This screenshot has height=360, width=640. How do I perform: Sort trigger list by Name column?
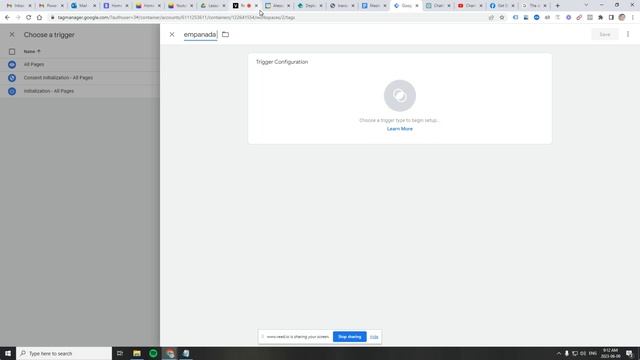31,51
